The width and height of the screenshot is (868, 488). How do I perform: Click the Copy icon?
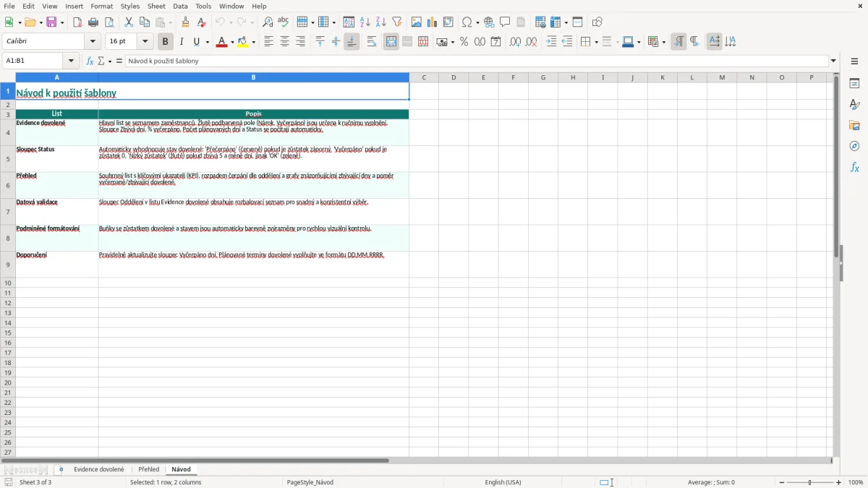[145, 22]
